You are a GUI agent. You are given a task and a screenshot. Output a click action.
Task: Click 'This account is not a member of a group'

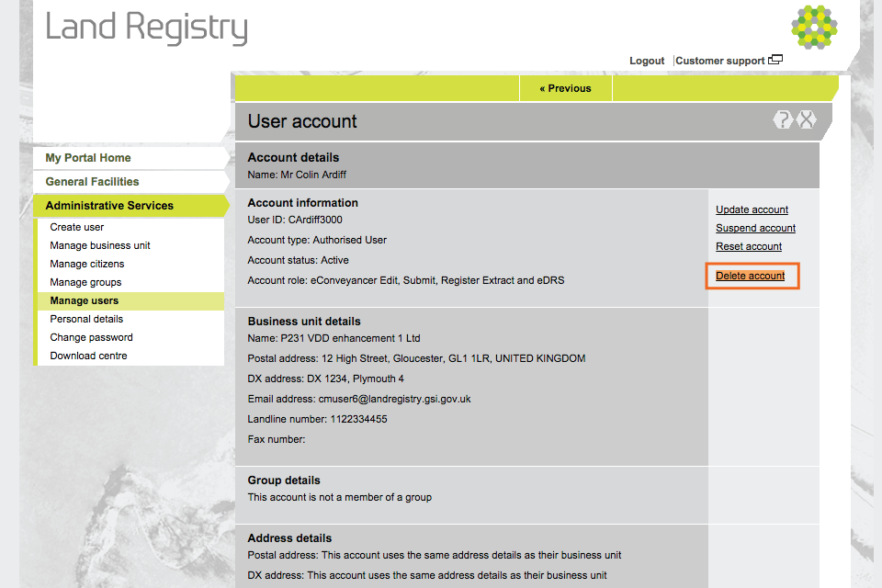coord(339,497)
